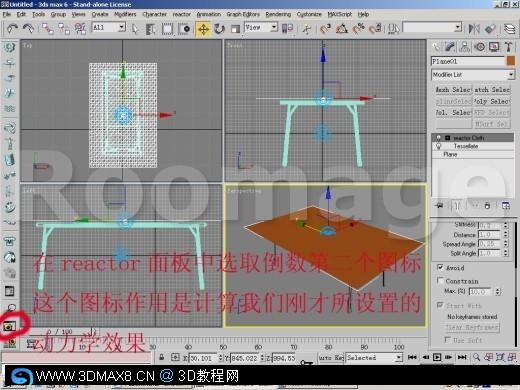Click the Plane01 object name field

coord(468,61)
